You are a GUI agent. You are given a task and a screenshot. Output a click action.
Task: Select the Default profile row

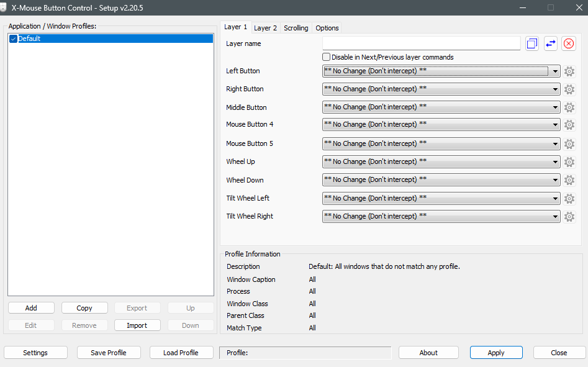[x=111, y=39]
